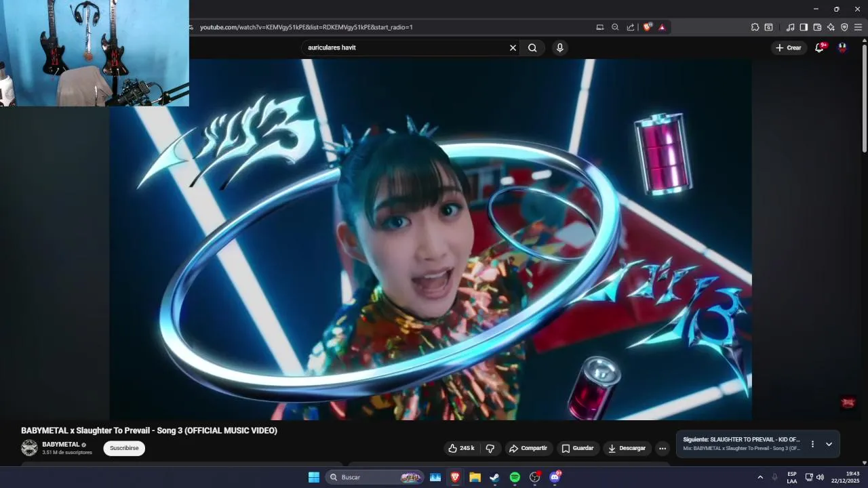Open the Brave Wallet icon
Viewport: 868px width, 488px height.
pos(817,27)
